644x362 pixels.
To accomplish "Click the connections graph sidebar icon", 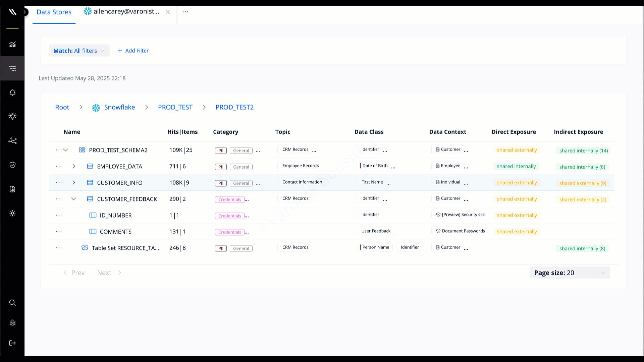I will point(12,141).
